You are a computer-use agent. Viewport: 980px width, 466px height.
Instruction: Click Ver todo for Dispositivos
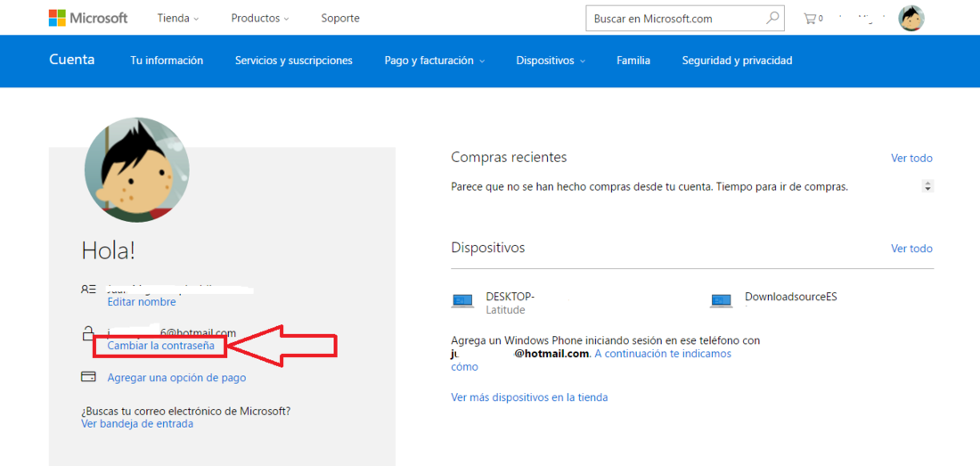912,248
